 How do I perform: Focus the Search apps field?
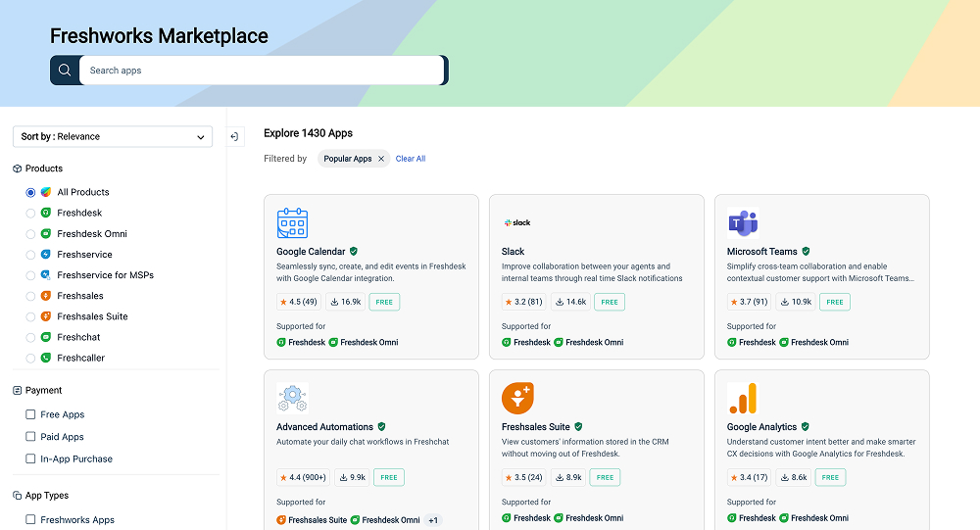262,70
